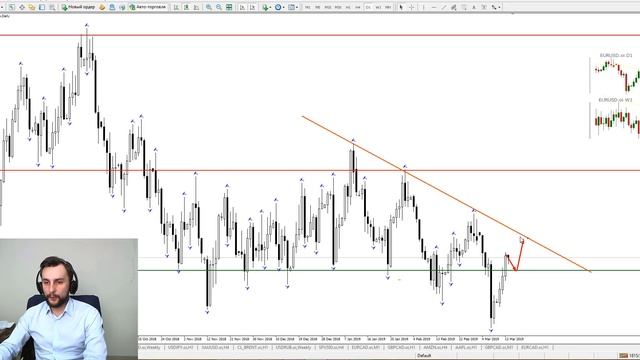Select the equidistant channel tool

click(453, 7)
